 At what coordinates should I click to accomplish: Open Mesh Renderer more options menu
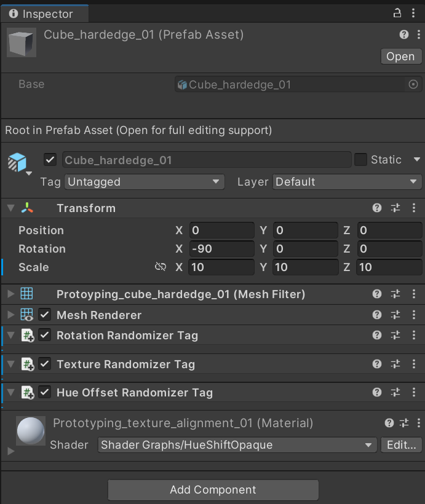click(414, 315)
